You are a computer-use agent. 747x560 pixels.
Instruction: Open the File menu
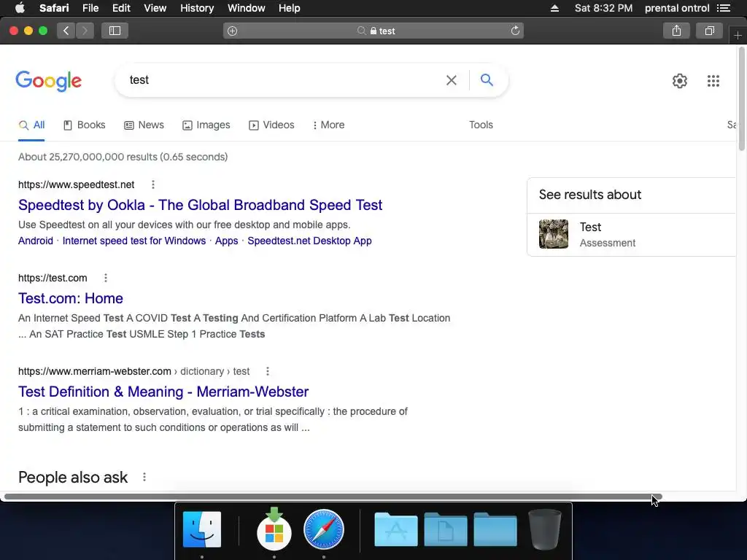point(90,8)
